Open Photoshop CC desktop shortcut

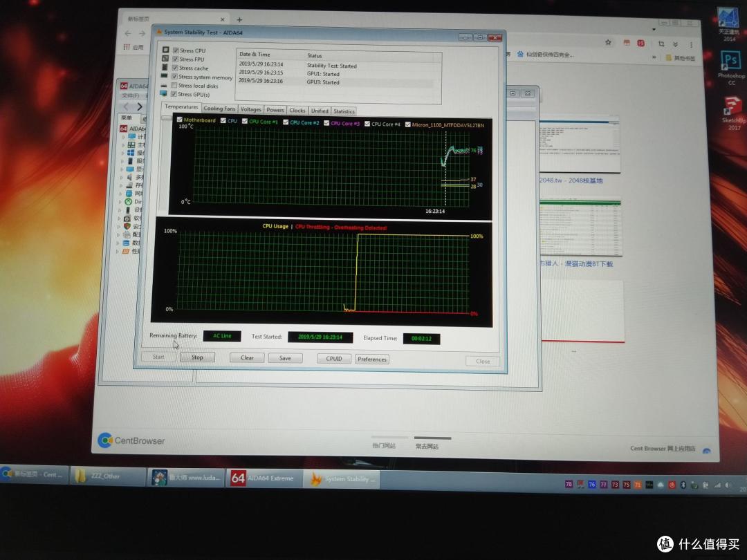click(x=731, y=68)
